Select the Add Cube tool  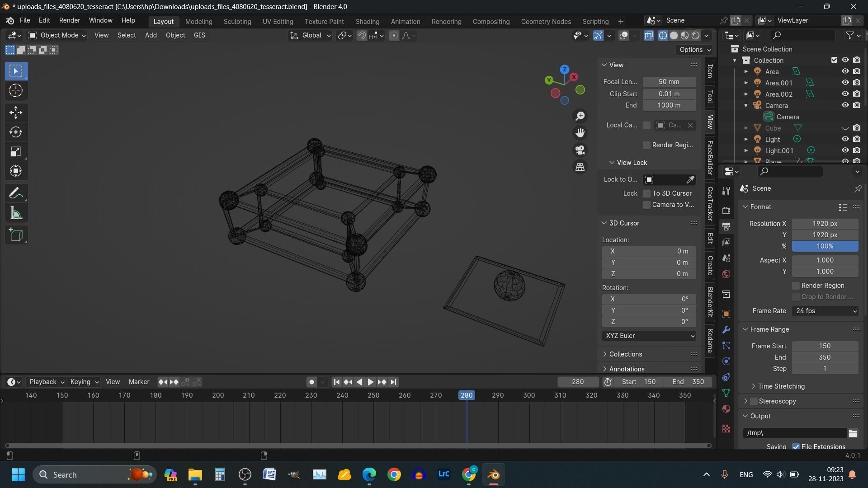click(x=16, y=235)
